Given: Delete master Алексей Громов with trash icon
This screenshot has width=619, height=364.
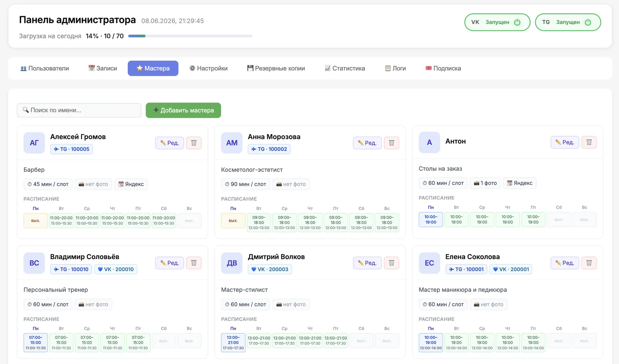Looking at the screenshot, I should 194,143.
